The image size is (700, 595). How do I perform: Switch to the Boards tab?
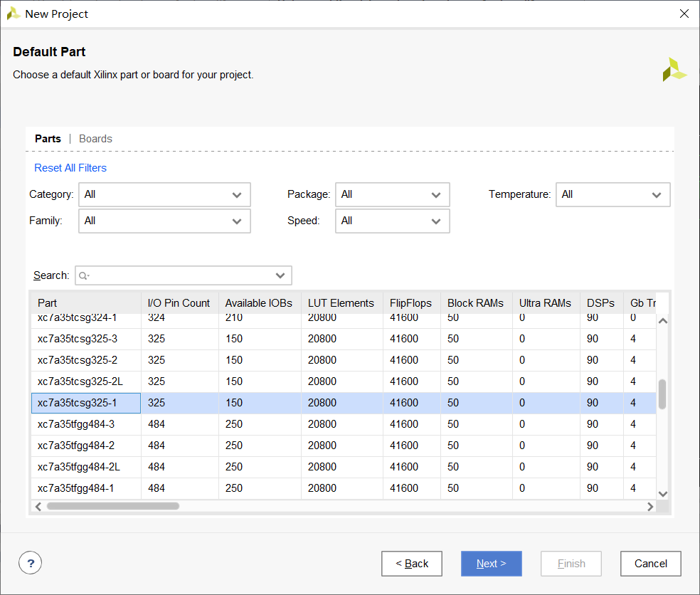(95, 139)
